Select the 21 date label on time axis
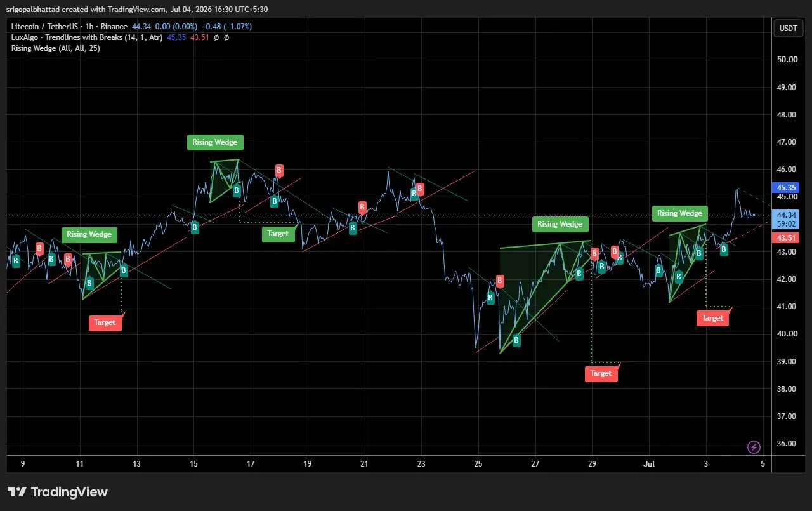 (365, 464)
